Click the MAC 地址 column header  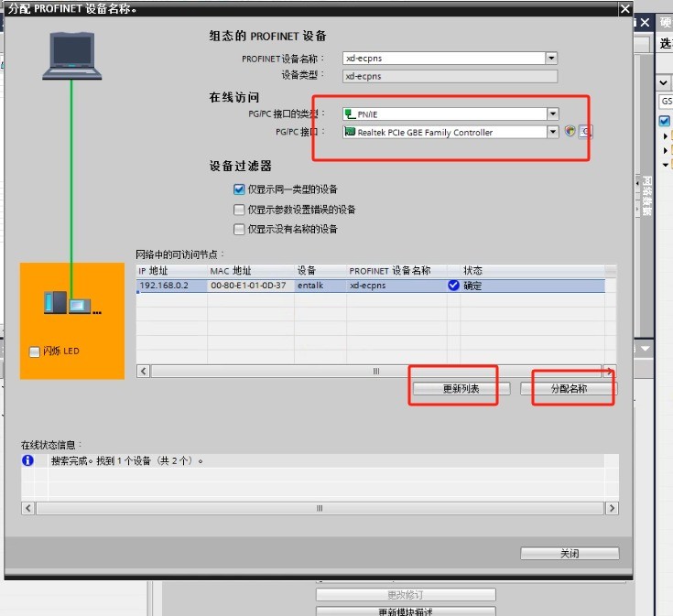[230, 271]
